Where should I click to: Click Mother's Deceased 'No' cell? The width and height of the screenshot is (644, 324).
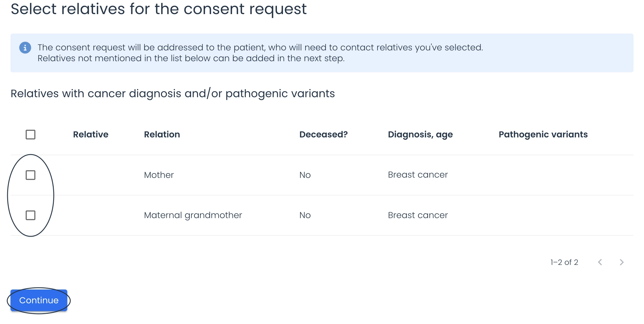pos(305,175)
